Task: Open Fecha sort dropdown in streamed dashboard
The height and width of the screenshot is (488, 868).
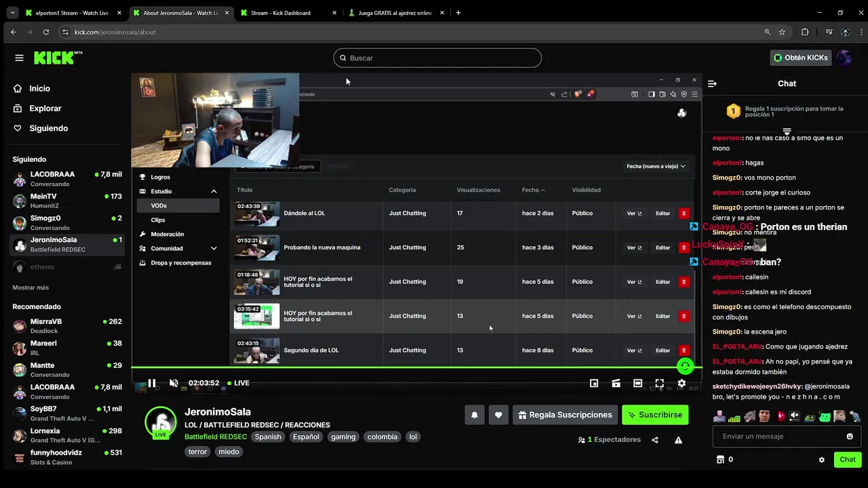Action: pyautogui.click(x=656, y=166)
